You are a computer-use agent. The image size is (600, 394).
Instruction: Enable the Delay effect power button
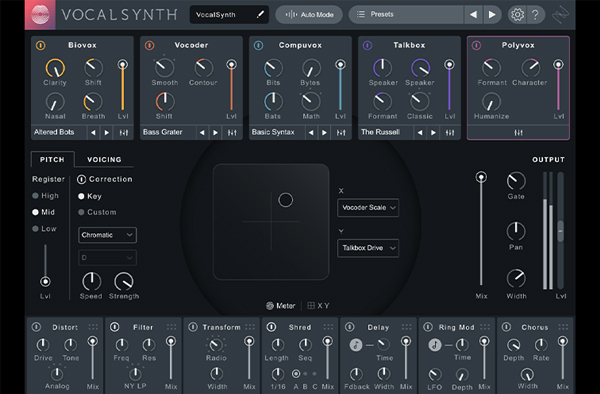tap(350, 327)
